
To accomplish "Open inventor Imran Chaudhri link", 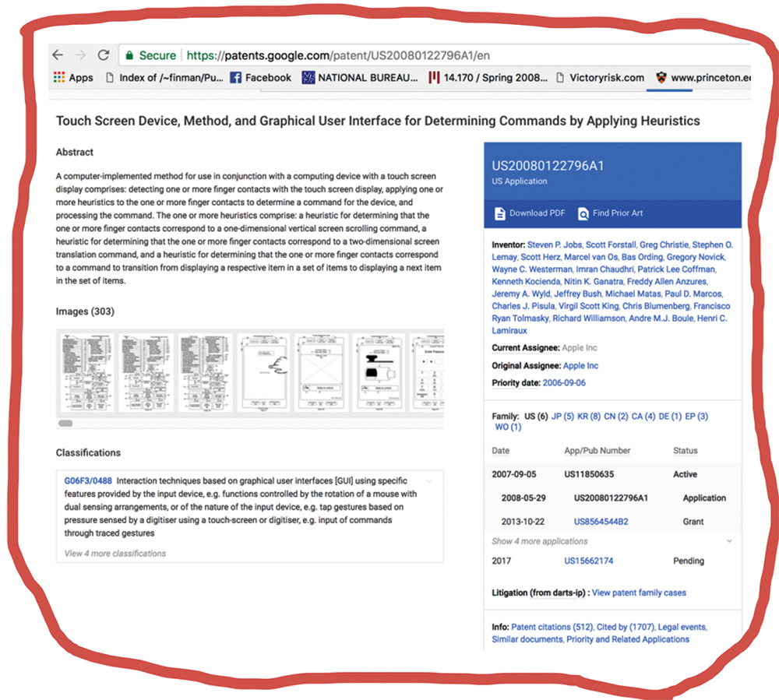I will (x=605, y=269).
